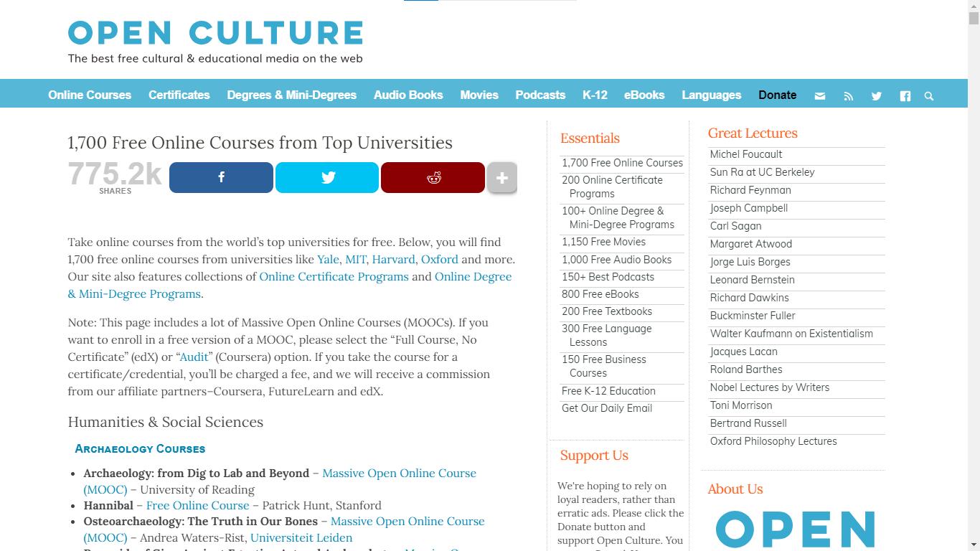
Task: Open the Audit link for Coursera
Action: click(194, 357)
